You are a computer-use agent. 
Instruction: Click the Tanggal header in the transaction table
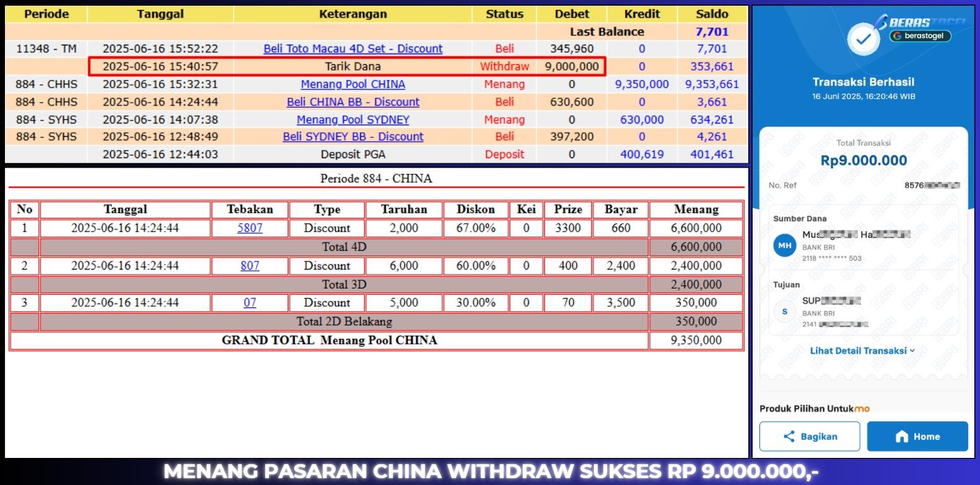pyautogui.click(x=160, y=14)
